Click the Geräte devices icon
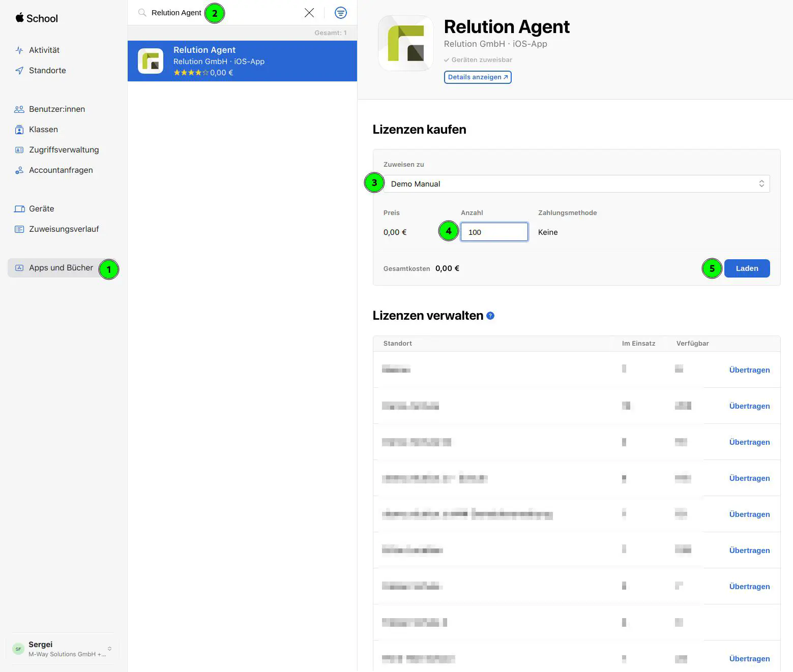The image size is (793, 672). pyautogui.click(x=19, y=209)
